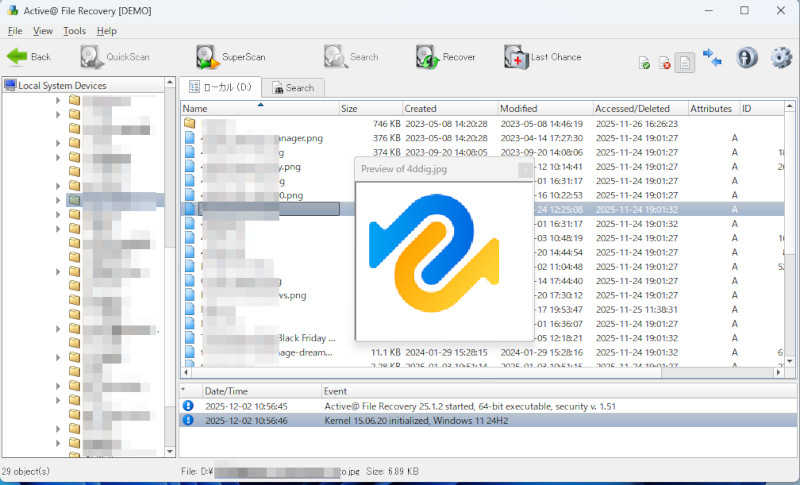Screen dimensions: 800x485
Task: Click the Event log column header
Action: tap(559, 391)
